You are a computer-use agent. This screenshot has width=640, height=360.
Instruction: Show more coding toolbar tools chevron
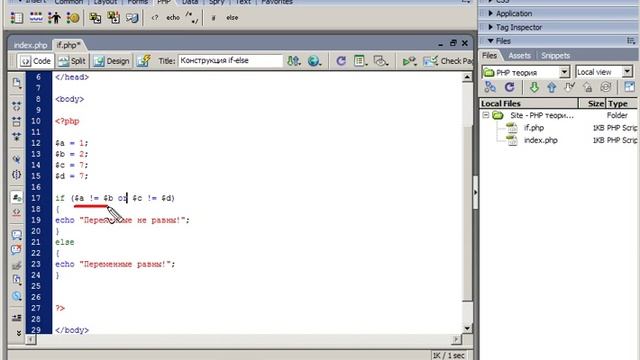(x=18, y=333)
